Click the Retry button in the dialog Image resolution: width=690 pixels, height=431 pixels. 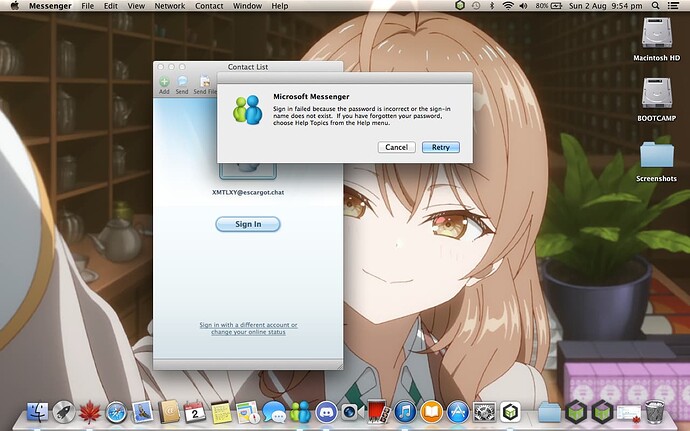coord(440,147)
